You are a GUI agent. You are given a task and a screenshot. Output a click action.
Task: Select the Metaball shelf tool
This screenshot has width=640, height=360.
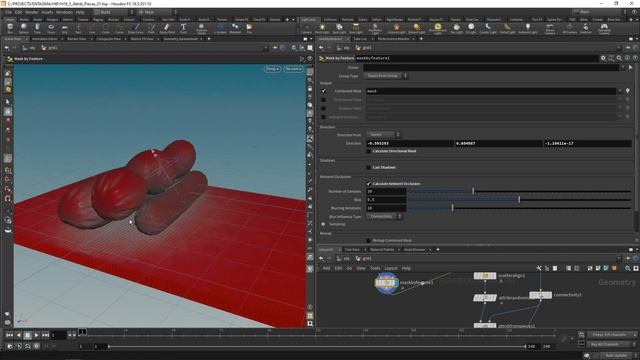235,29
